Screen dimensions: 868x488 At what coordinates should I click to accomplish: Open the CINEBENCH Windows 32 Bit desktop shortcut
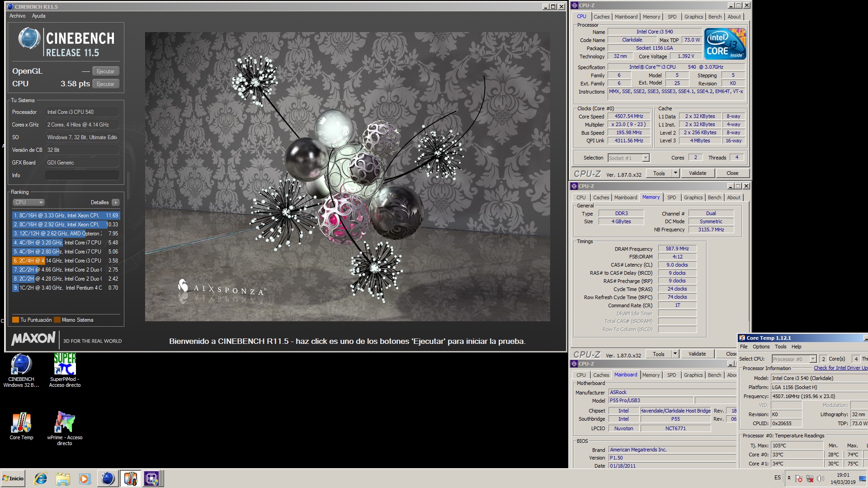(x=21, y=371)
